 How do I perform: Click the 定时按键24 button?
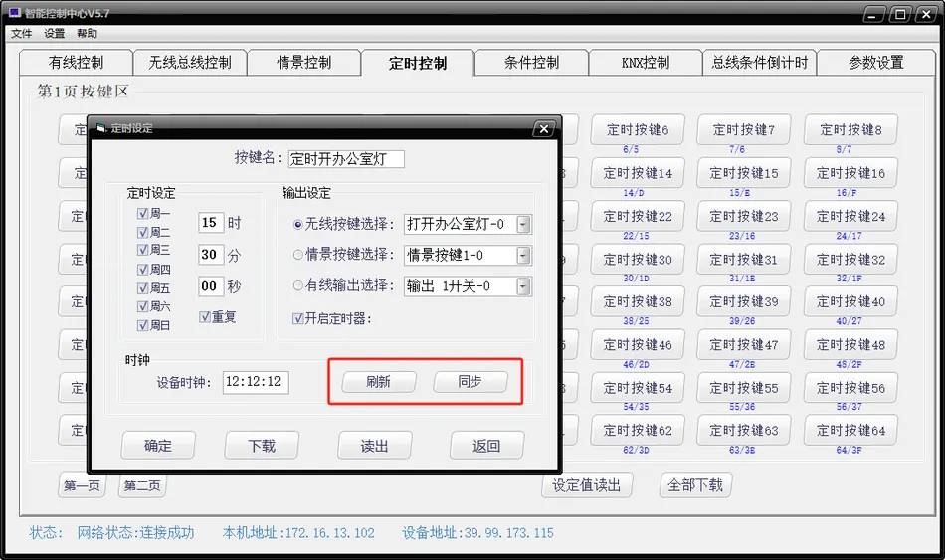click(850, 216)
